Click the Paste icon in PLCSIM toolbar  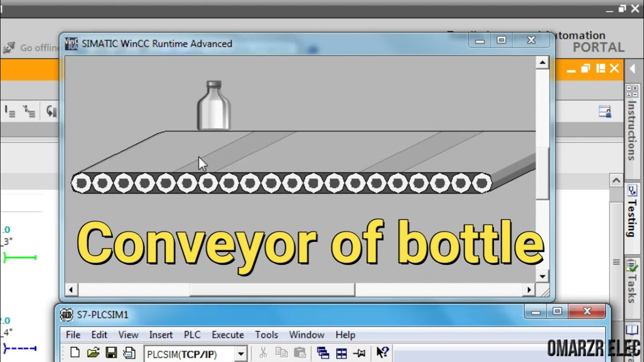pos(300,353)
